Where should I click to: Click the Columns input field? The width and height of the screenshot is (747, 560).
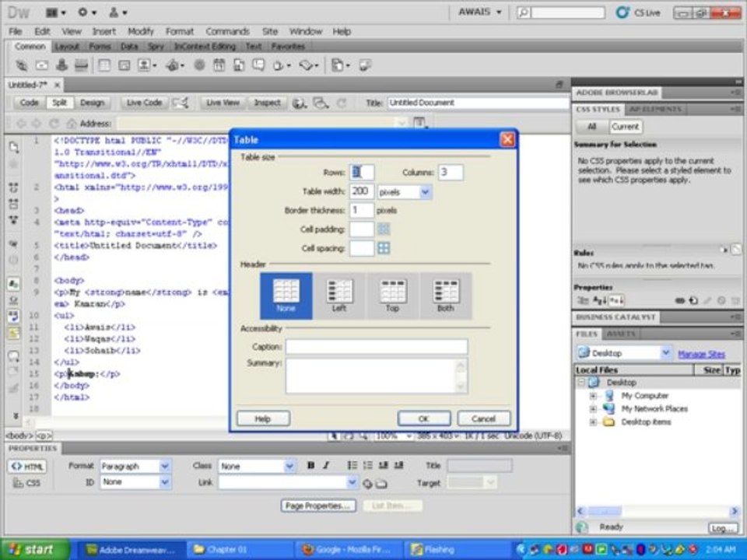(x=451, y=173)
